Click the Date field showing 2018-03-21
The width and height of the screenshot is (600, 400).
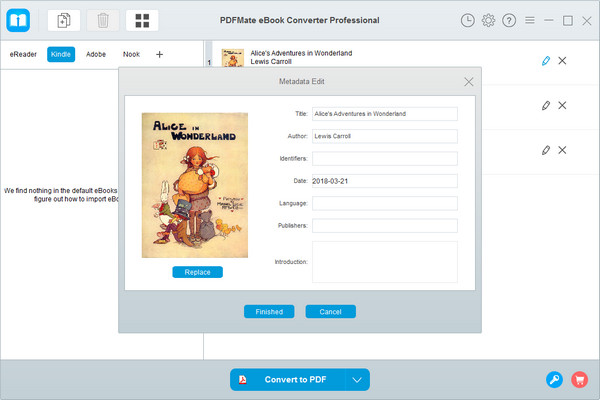tap(385, 181)
